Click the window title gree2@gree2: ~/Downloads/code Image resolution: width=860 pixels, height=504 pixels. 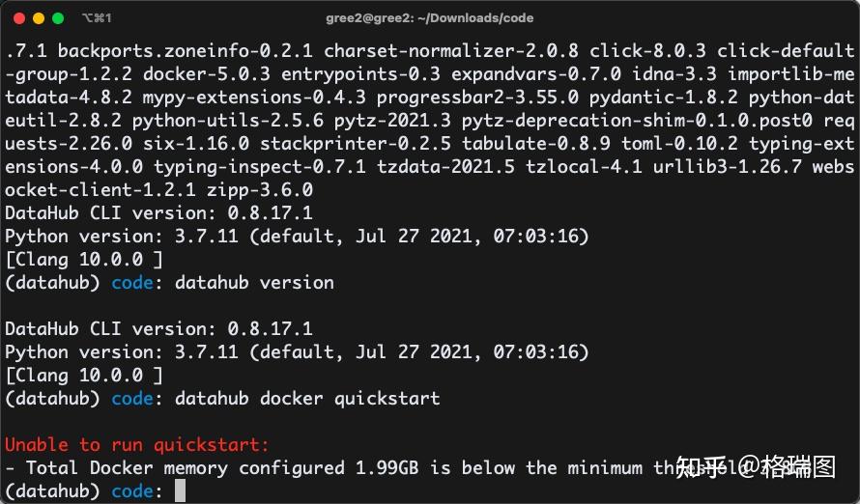coord(429,18)
